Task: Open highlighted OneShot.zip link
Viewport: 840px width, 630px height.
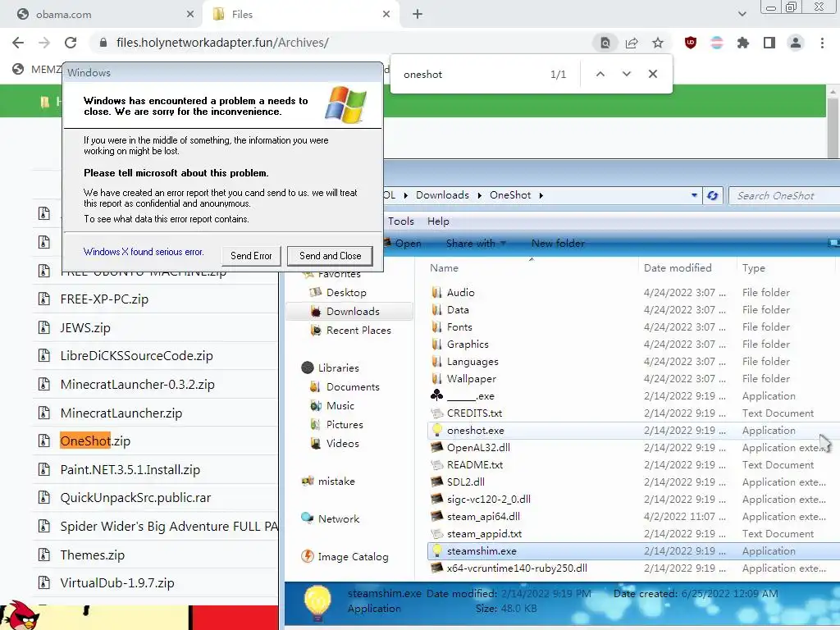Action: (95, 441)
